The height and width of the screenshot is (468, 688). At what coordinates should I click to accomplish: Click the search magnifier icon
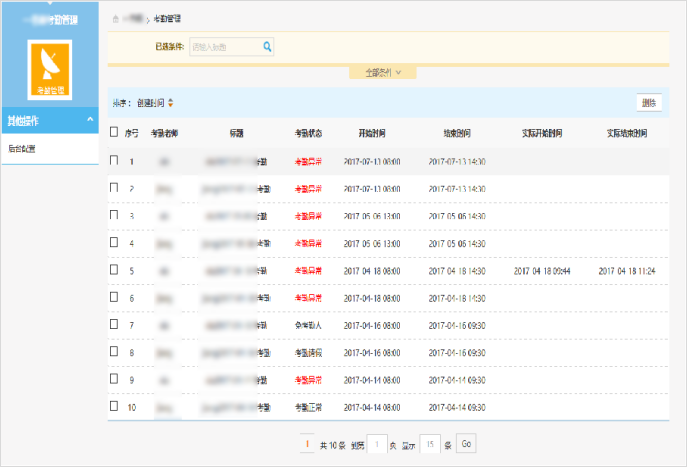point(267,46)
